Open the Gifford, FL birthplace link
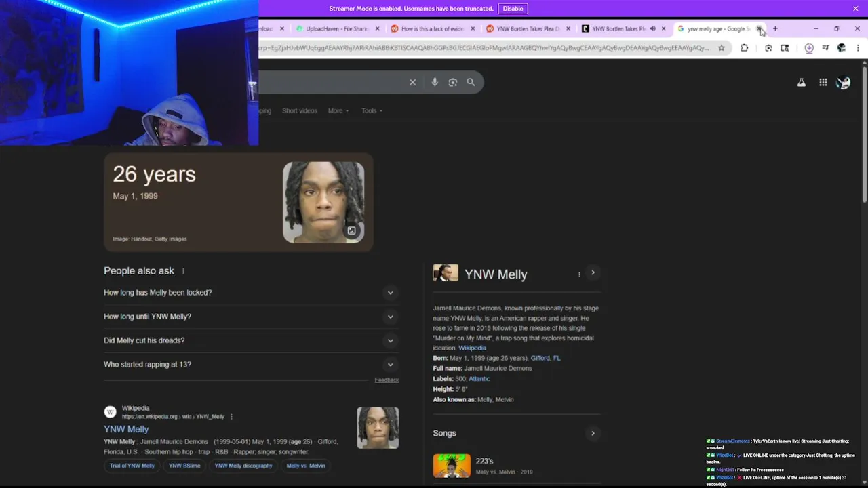This screenshot has width=868, height=488. tap(545, 358)
